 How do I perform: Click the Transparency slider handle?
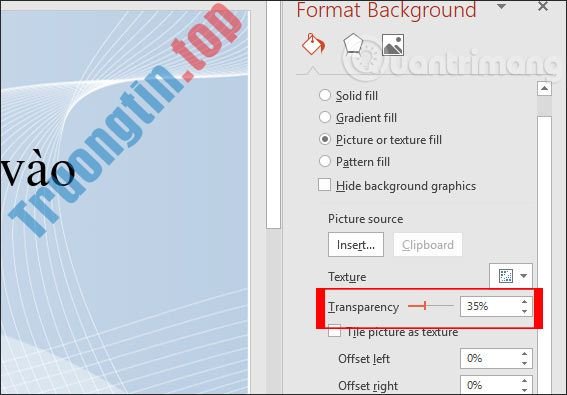coord(425,306)
